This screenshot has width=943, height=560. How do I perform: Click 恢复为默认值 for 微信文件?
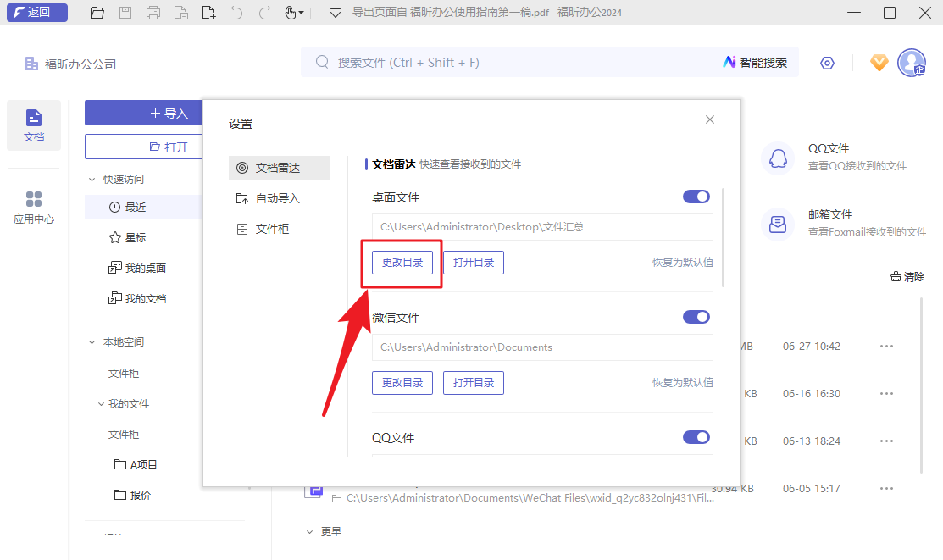pos(681,382)
